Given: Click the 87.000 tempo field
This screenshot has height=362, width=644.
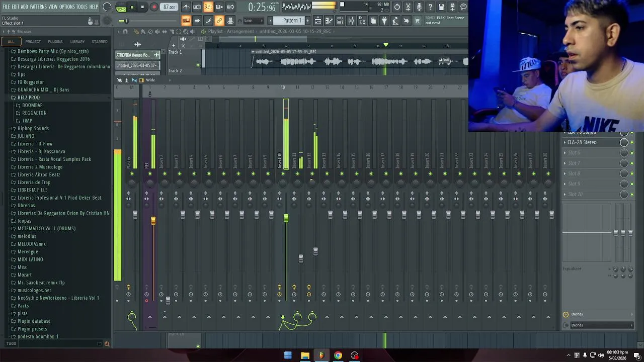Looking at the screenshot, I should click(x=170, y=7).
